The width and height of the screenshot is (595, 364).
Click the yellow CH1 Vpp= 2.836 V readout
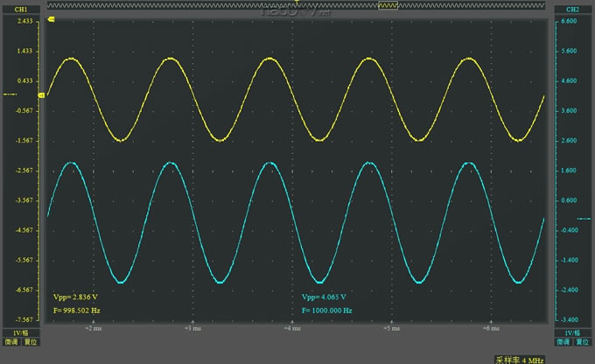point(77,297)
